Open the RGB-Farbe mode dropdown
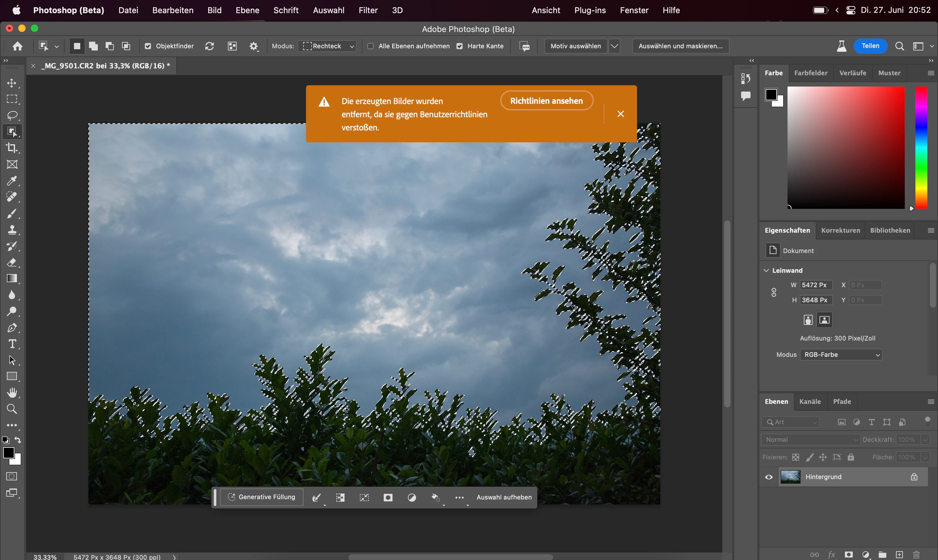Image resolution: width=938 pixels, height=560 pixels. point(841,355)
